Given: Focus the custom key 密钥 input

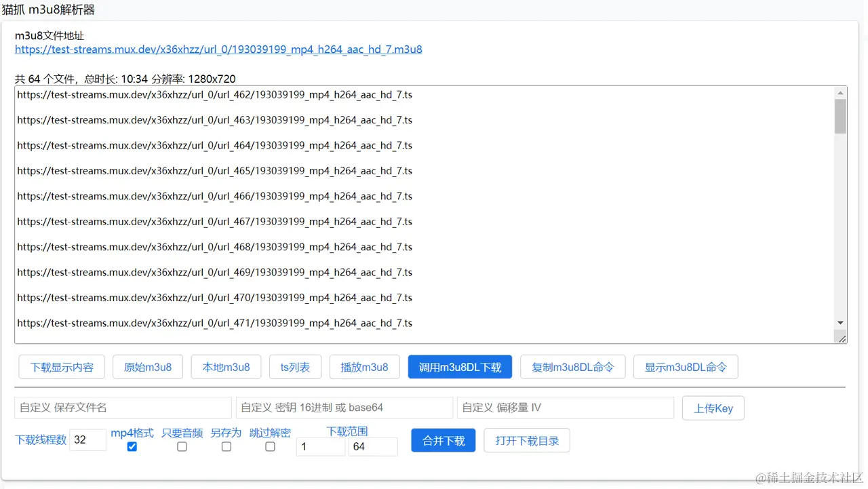Looking at the screenshot, I should [x=344, y=408].
